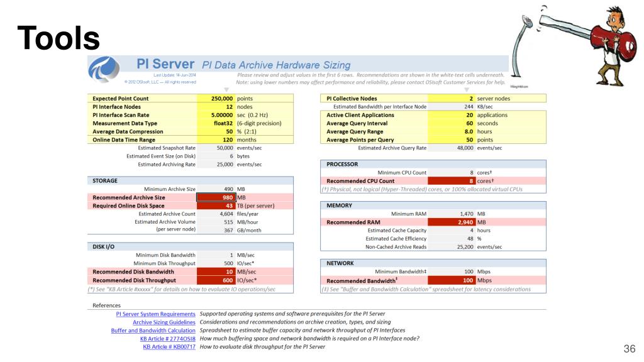
Task: Select PI Interface Scan Rate value 5.00000
Action: coord(216,115)
